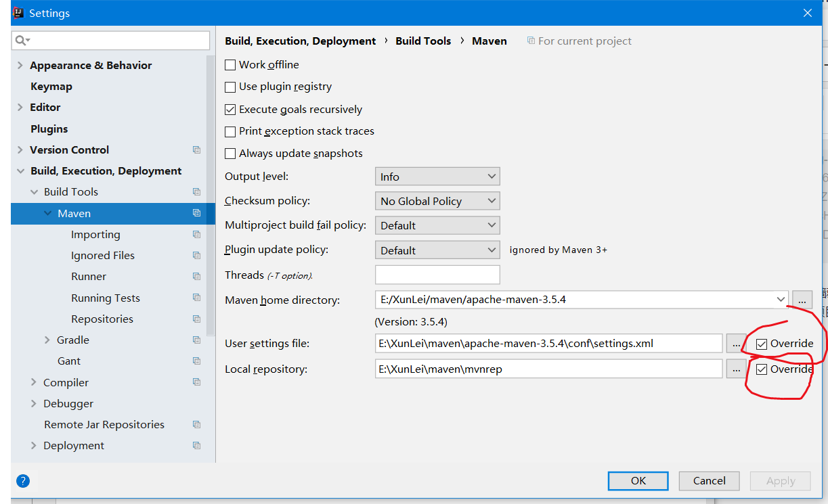Collapse the Build Tools node

point(34,192)
